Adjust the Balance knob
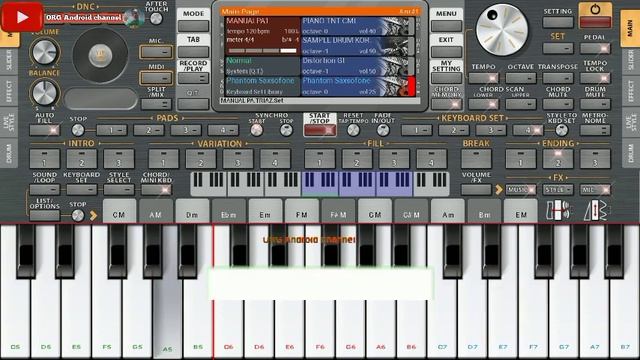 tap(44, 92)
